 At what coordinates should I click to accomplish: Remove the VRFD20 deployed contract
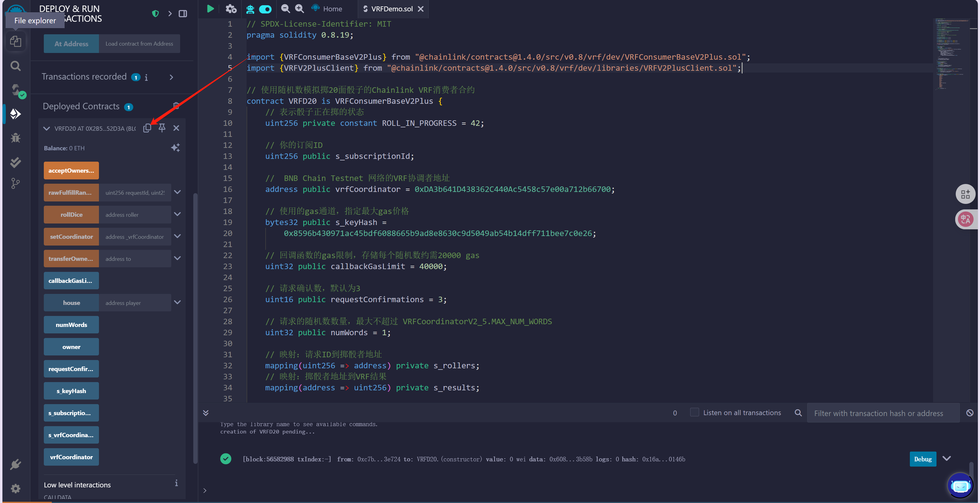tap(176, 128)
